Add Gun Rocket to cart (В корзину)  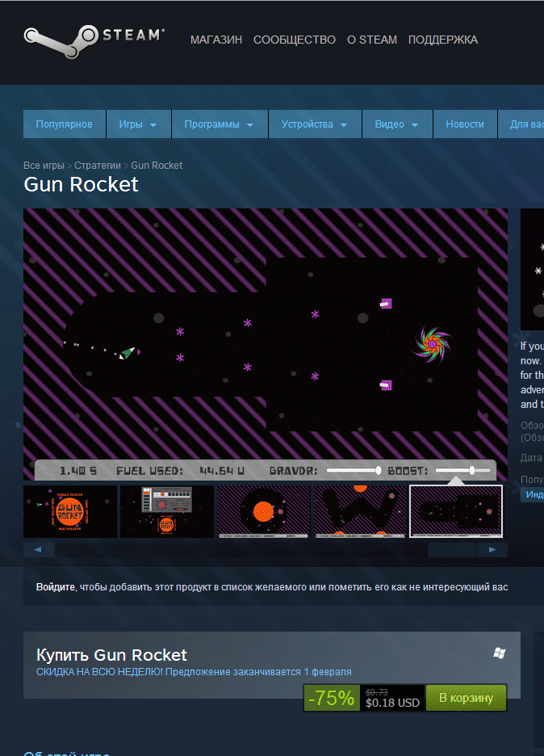tap(466, 698)
